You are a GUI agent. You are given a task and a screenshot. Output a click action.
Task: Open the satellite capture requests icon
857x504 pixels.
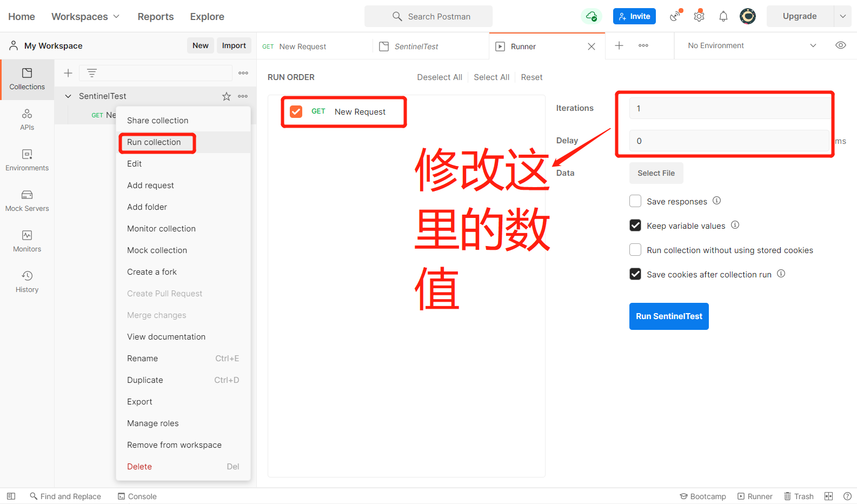[676, 16]
